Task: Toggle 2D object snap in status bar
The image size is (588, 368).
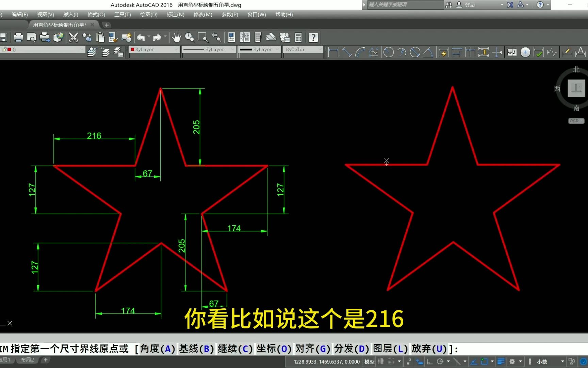Action: click(484, 361)
